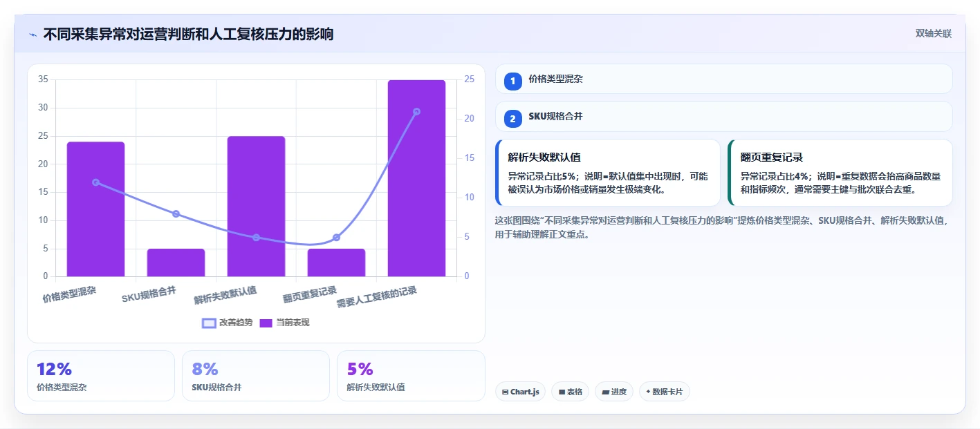The width and height of the screenshot is (980, 429).
Task: Click the x-axis label SKU规格合并
Action: pos(149,294)
